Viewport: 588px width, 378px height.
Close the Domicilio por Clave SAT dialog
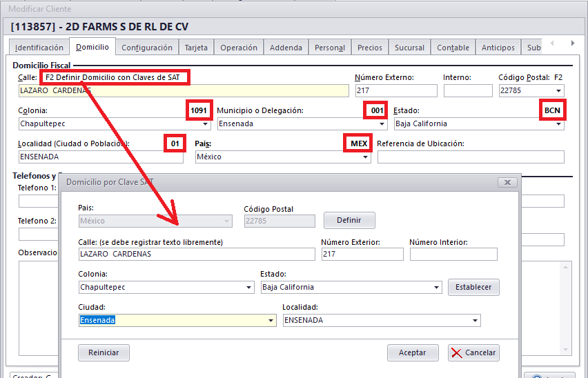tap(507, 182)
